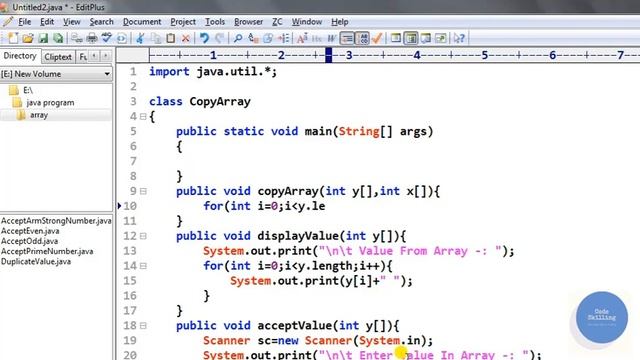Open AcceptEven.java from the file list
640x360 pixels.
click(30, 231)
